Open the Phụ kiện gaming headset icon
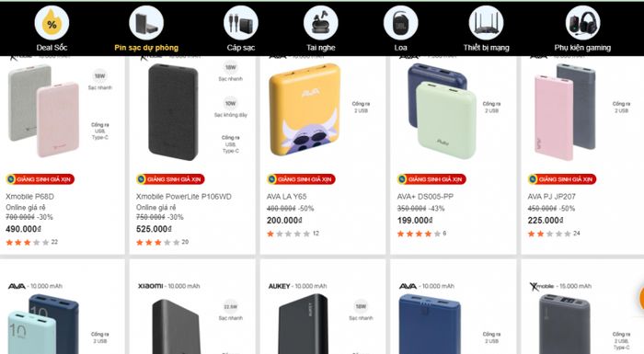 [582, 23]
